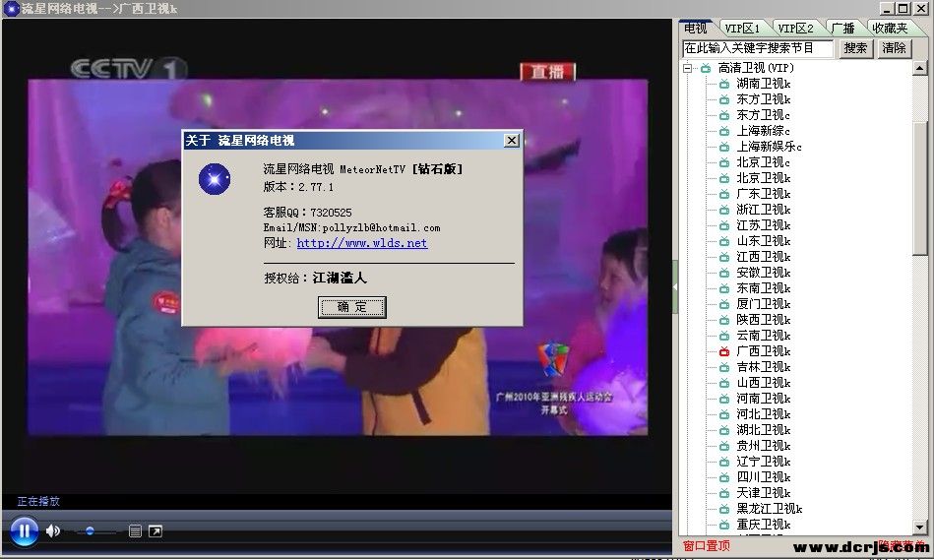Switch to the 广播 tab
Screen dimensions: 934x560
click(842, 29)
